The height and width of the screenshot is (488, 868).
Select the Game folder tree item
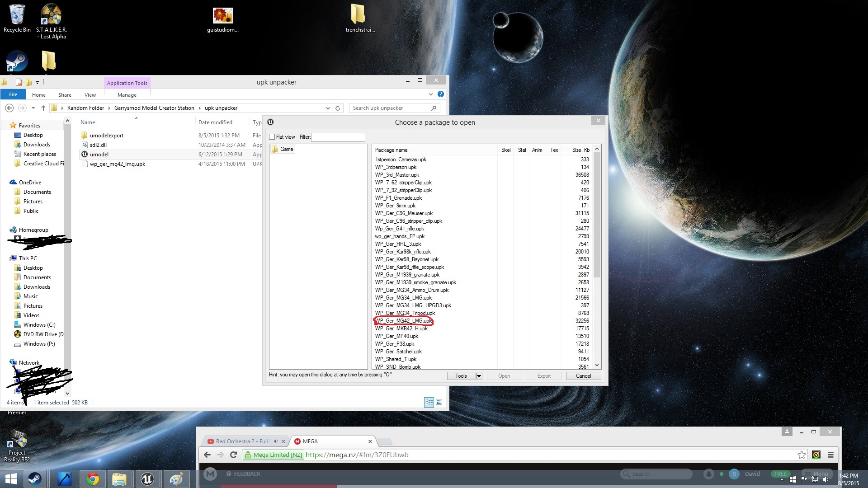(286, 149)
